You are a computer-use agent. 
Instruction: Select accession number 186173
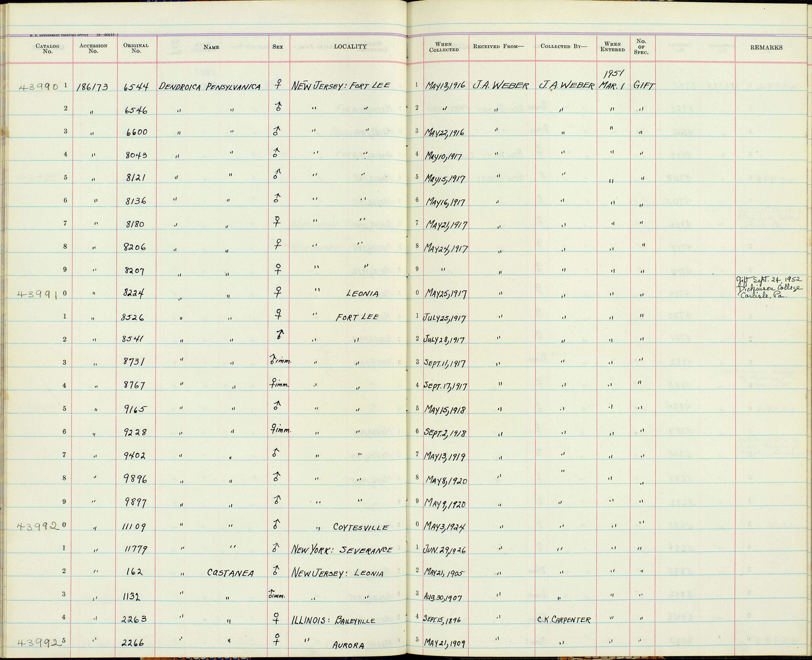pyautogui.click(x=92, y=87)
